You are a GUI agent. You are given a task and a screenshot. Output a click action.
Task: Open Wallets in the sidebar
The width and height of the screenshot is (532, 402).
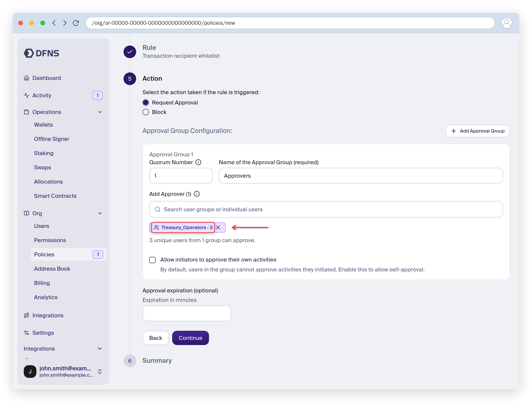coord(43,125)
